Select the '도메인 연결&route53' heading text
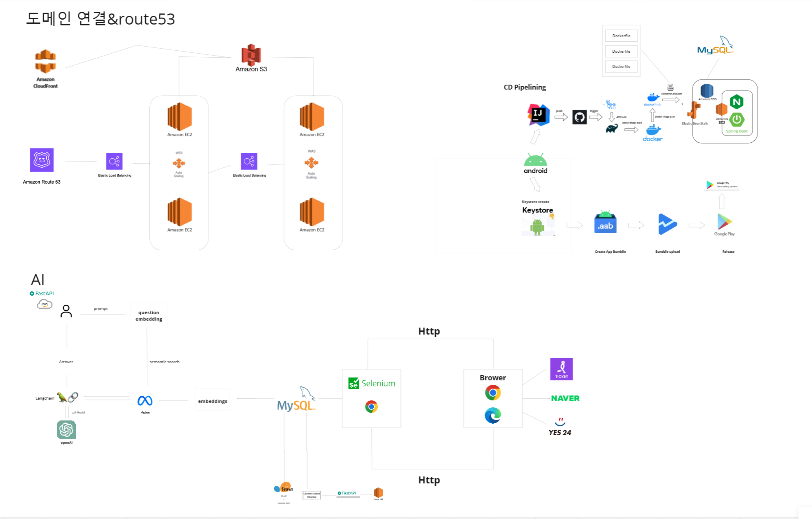The width and height of the screenshot is (812, 519). point(101,19)
